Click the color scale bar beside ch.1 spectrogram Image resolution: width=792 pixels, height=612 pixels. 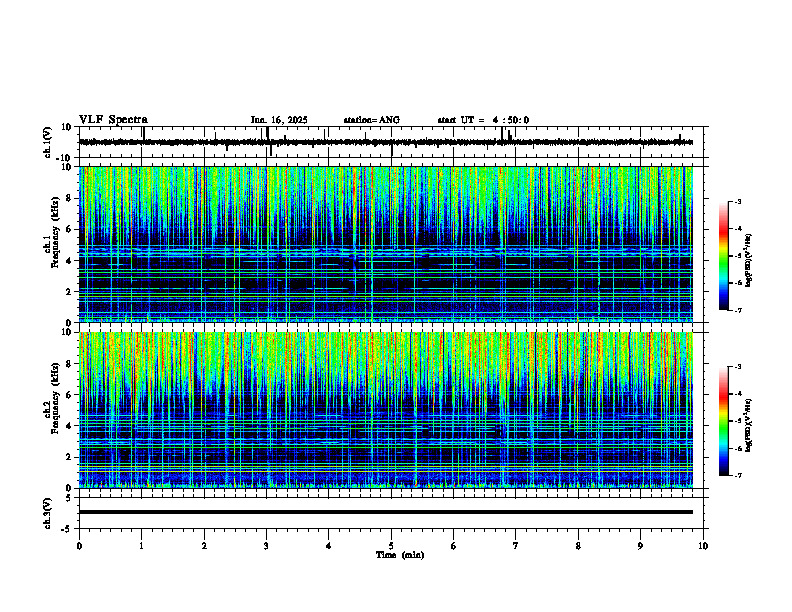724,256
